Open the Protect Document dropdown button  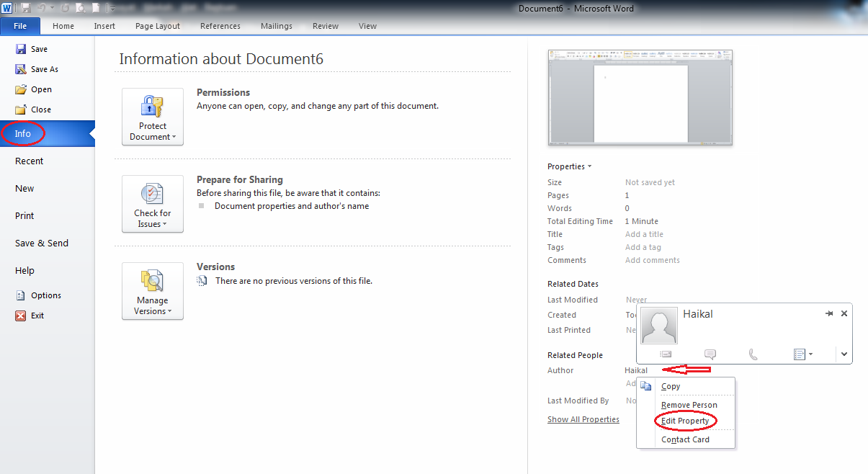[153, 117]
